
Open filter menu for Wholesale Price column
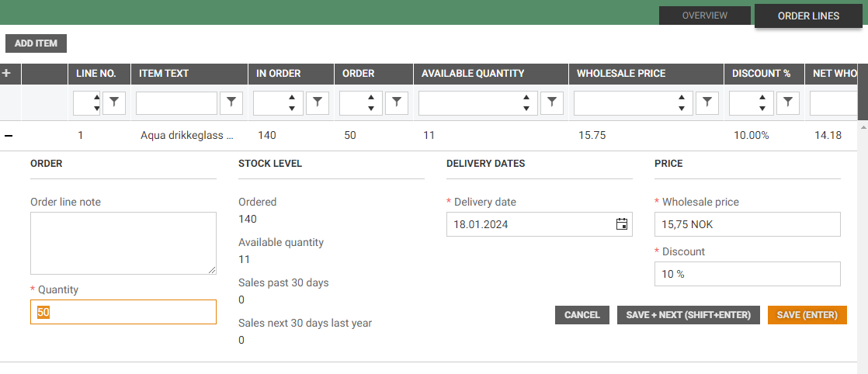[x=707, y=102]
